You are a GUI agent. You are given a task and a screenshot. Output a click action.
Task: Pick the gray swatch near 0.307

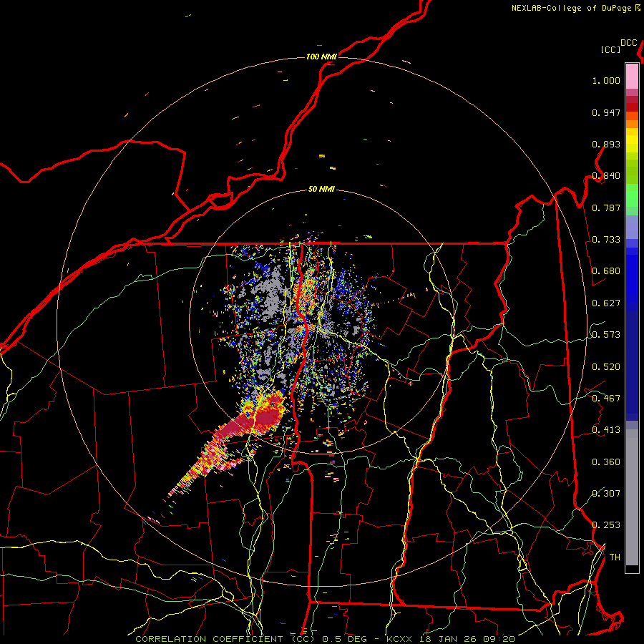pyautogui.click(x=632, y=501)
